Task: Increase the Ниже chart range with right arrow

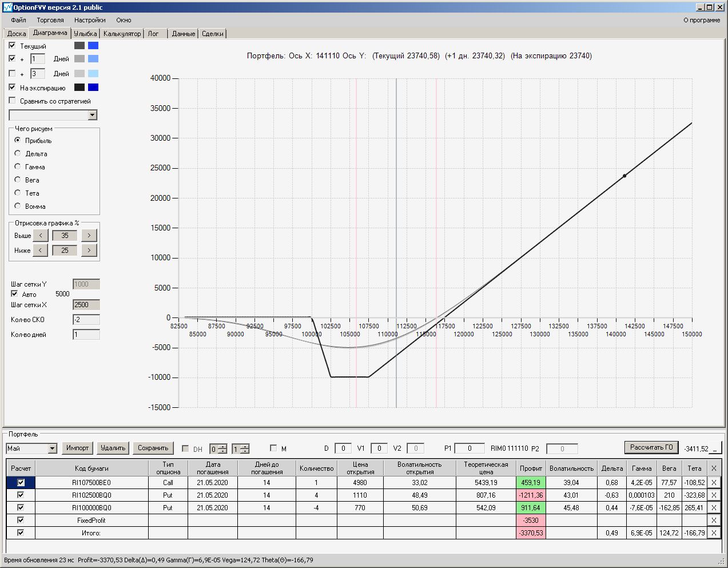Action: click(x=89, y=250)
